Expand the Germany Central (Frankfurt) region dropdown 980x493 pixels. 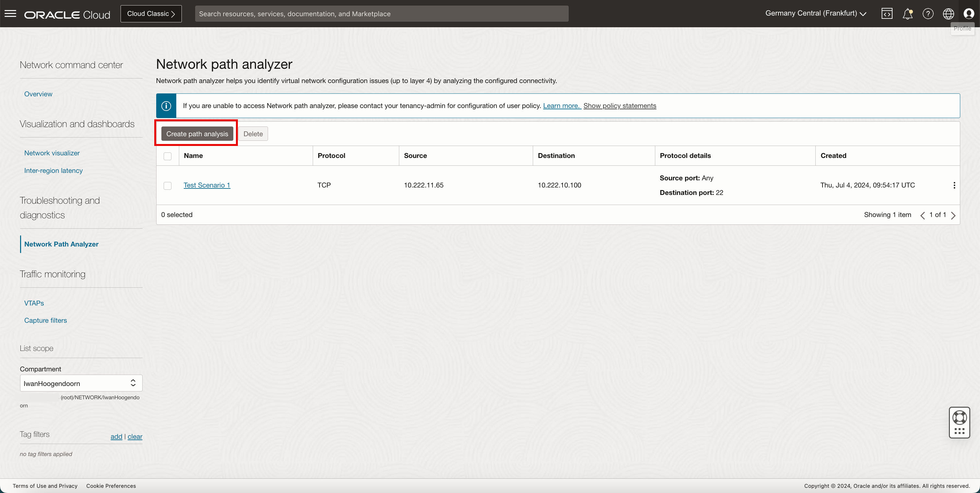pos(816,13)
